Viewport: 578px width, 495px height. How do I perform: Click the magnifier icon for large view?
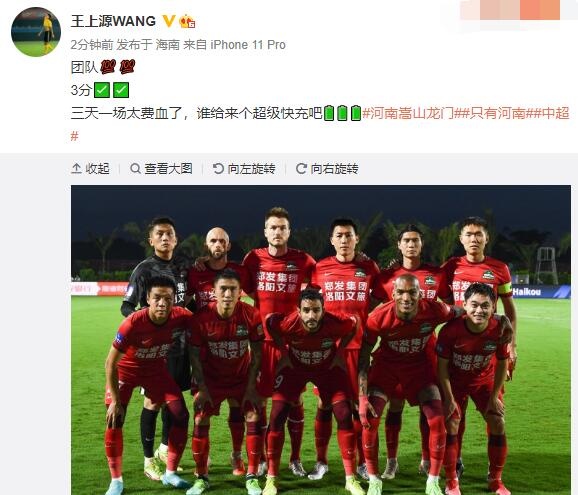135,169
